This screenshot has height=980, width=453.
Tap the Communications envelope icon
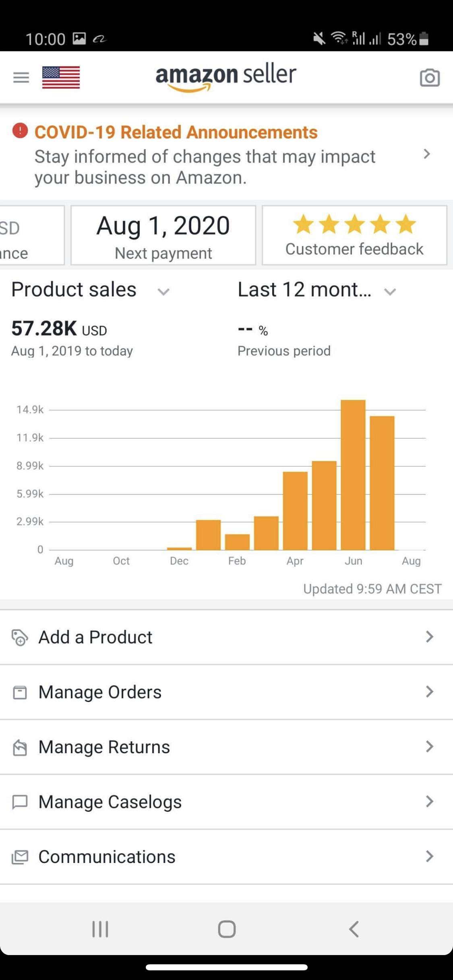point(20,857)
